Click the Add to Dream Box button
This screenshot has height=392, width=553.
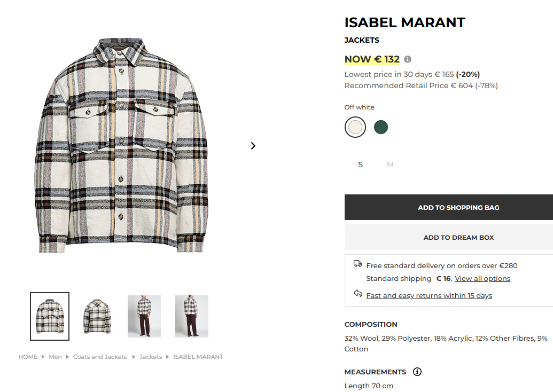tap(449, 237)
